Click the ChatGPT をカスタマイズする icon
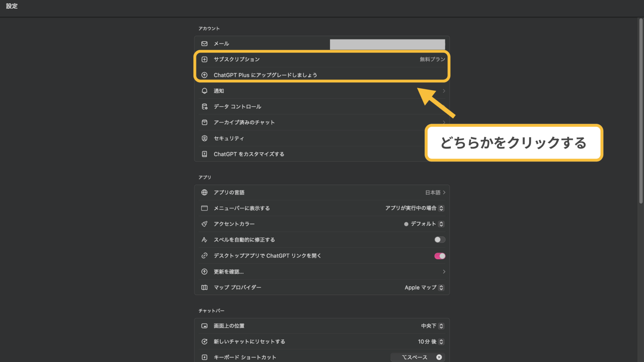The height and width of the screenshot is (362, 644). [205, 154]
